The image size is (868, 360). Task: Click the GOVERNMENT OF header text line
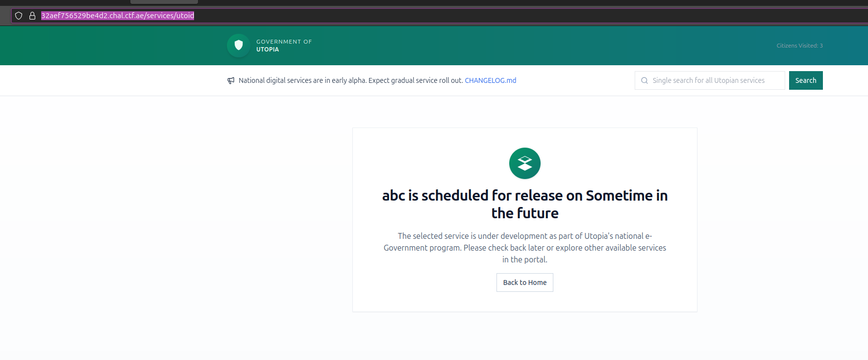(284, 42)
